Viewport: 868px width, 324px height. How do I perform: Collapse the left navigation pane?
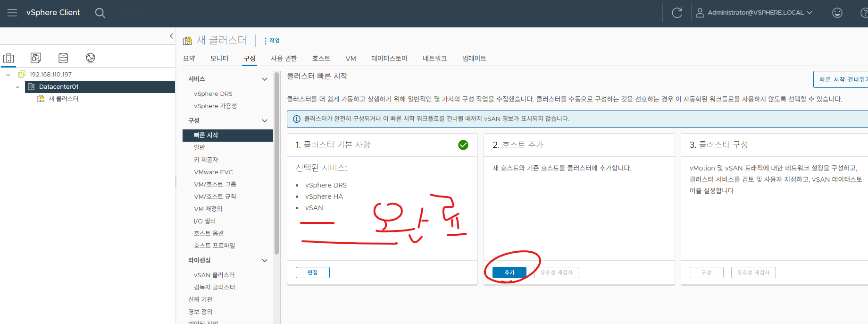[171, 36]
